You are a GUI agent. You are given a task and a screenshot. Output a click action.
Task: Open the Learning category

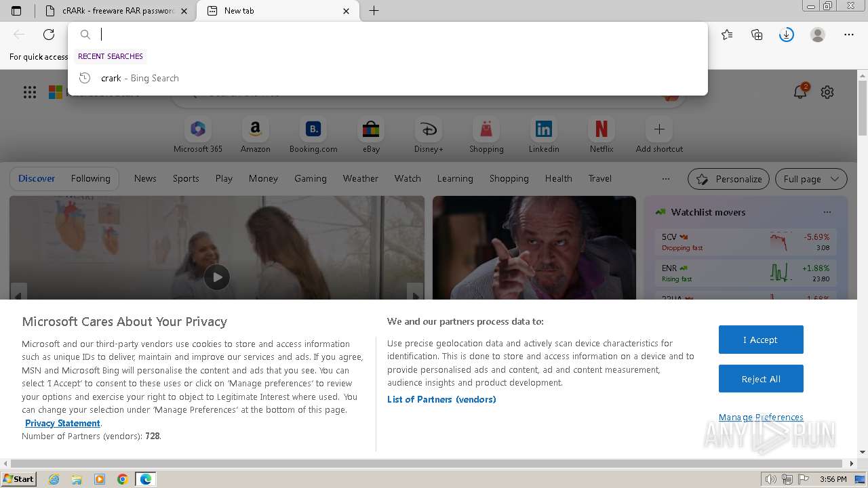click(x=455, y=179)
